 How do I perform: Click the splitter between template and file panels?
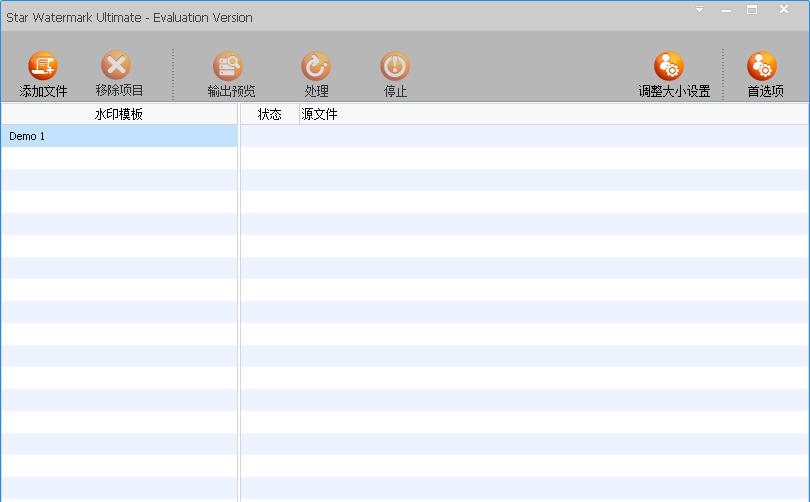click(x=239, y=300)
